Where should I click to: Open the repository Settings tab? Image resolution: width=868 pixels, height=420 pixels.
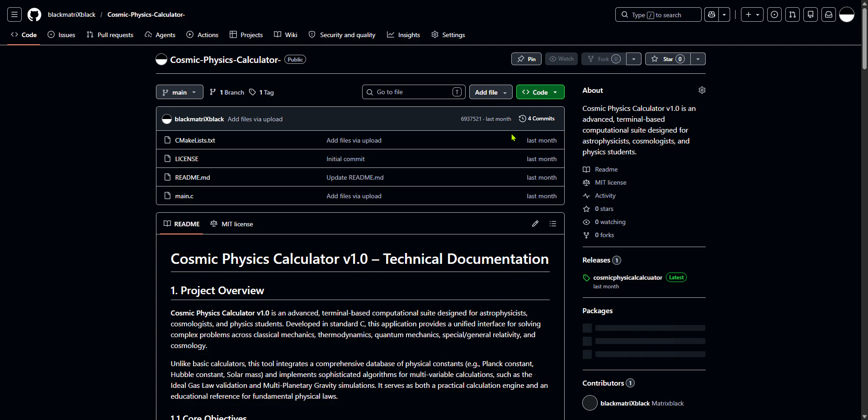[x=448, y=35]
